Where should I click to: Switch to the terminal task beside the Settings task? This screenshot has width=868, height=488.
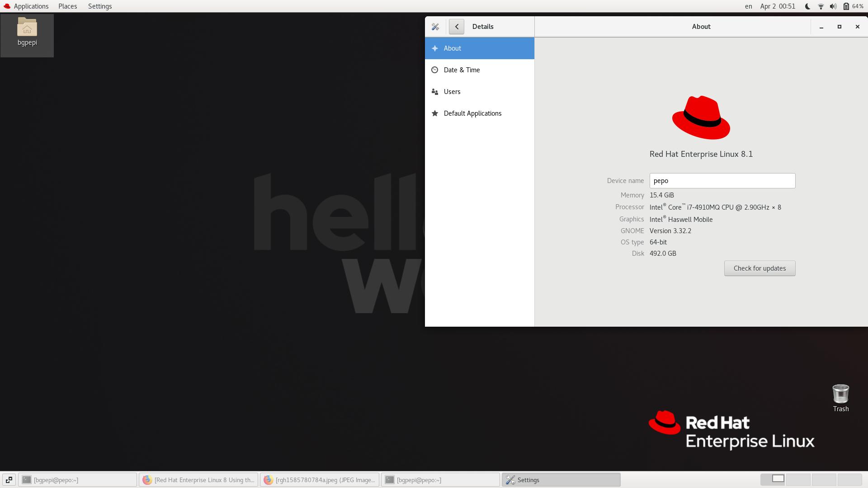point(441,480)
